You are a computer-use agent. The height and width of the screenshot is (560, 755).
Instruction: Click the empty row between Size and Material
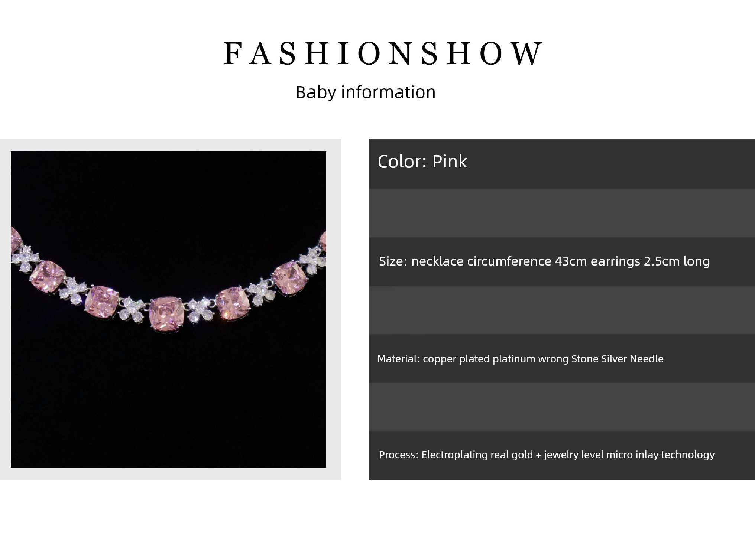click(562, 310)
